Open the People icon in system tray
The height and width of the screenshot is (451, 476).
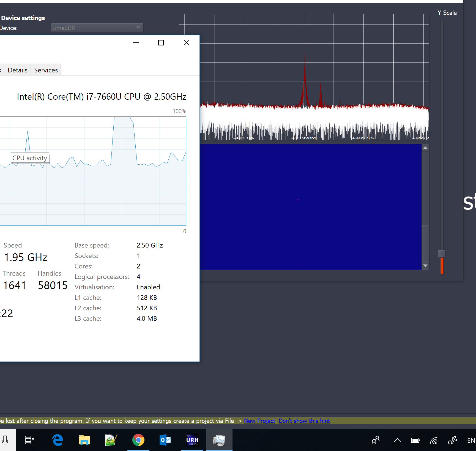pos(376,440)
